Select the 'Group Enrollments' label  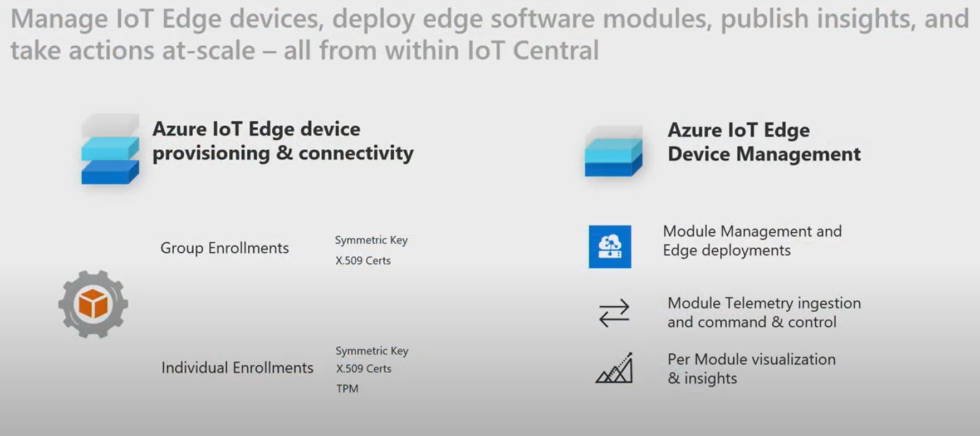224,248
